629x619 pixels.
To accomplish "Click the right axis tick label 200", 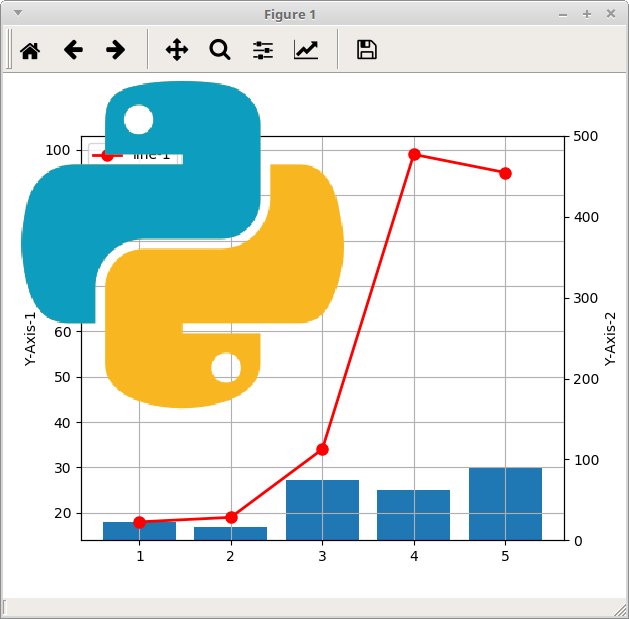I will [x=586, y=379].
